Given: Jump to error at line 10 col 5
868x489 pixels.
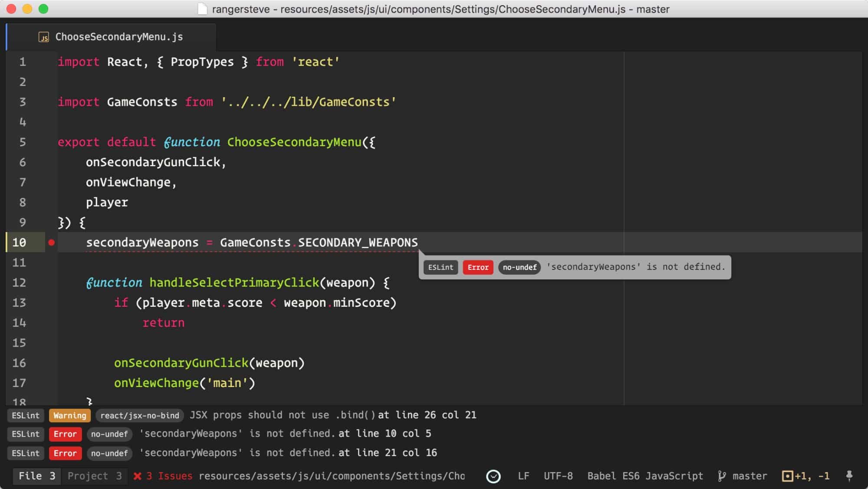Looking at the screenshot, I should (385, 433).
